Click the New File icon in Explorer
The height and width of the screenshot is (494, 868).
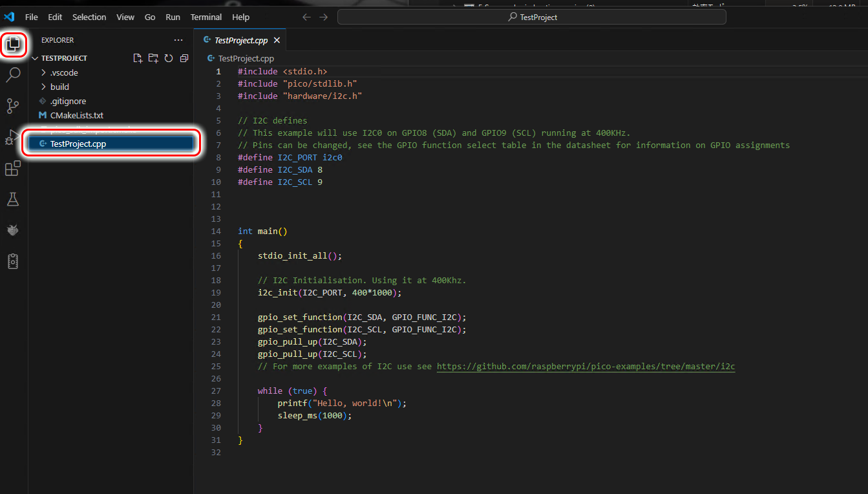[138, 58]
